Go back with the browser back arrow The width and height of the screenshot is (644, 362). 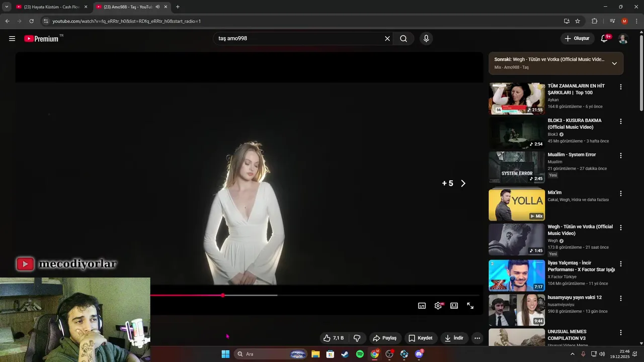tap(7, 21)
